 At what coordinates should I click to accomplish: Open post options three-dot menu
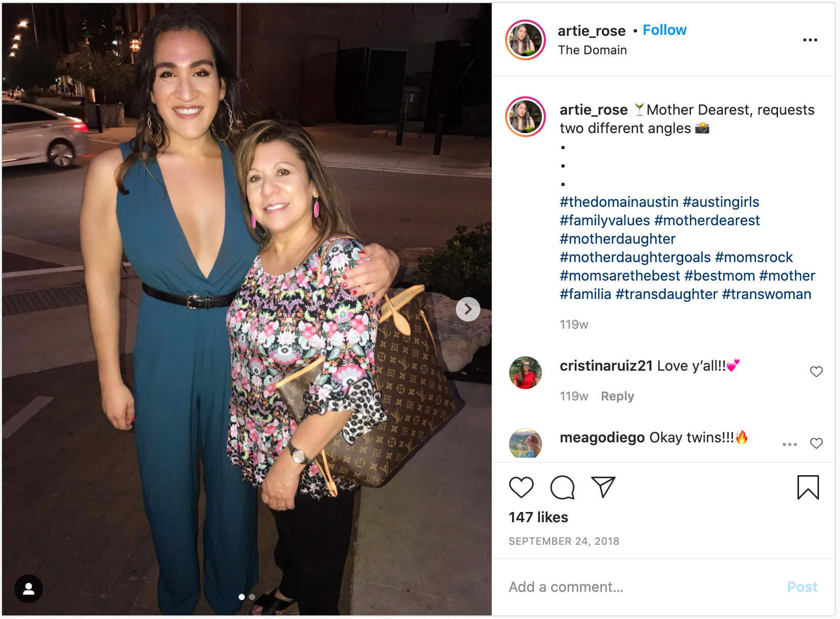pos(810,40)
